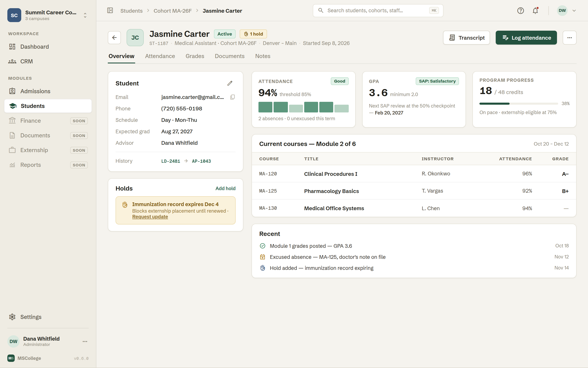Click the Admissions badge icon
Image resolution: width=588 pixels, height=368 pixels.
[12, 91]
